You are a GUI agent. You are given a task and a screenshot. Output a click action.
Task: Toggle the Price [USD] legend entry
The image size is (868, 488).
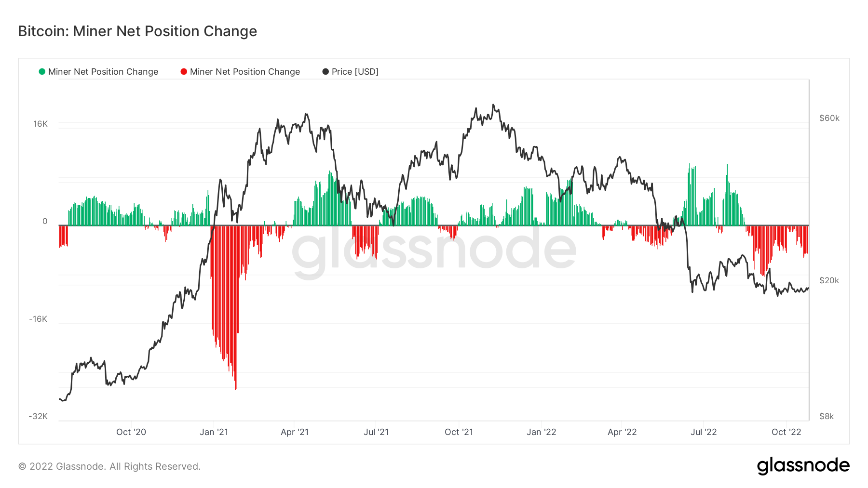click(x=351, y=72)
